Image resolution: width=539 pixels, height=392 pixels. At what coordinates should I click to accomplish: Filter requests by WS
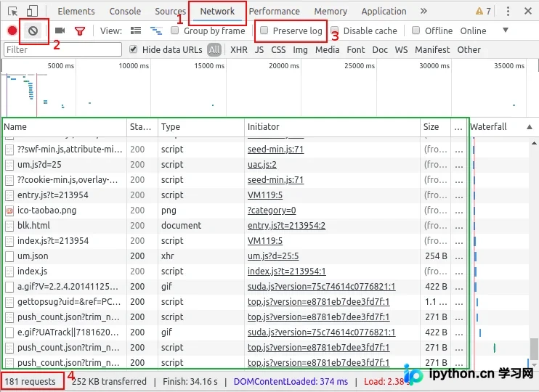click(x=401, y=50)
